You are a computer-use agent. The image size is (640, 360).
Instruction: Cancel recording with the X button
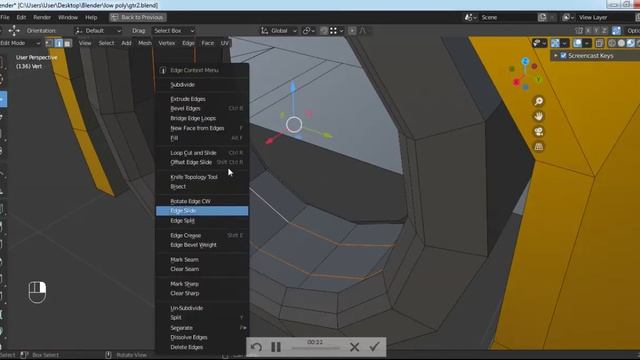354,347
